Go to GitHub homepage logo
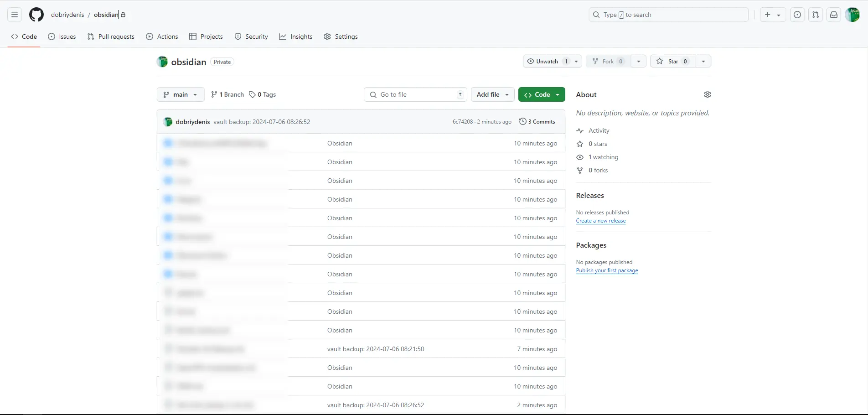The width and height of the screenshot is (868, 415). pos(36,15)
